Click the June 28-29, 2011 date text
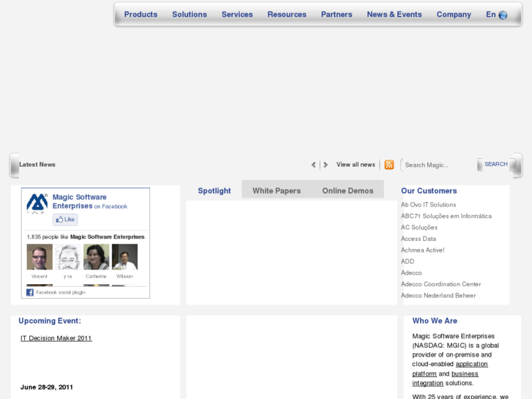This screenshot has height=399, width=532. 47,387
